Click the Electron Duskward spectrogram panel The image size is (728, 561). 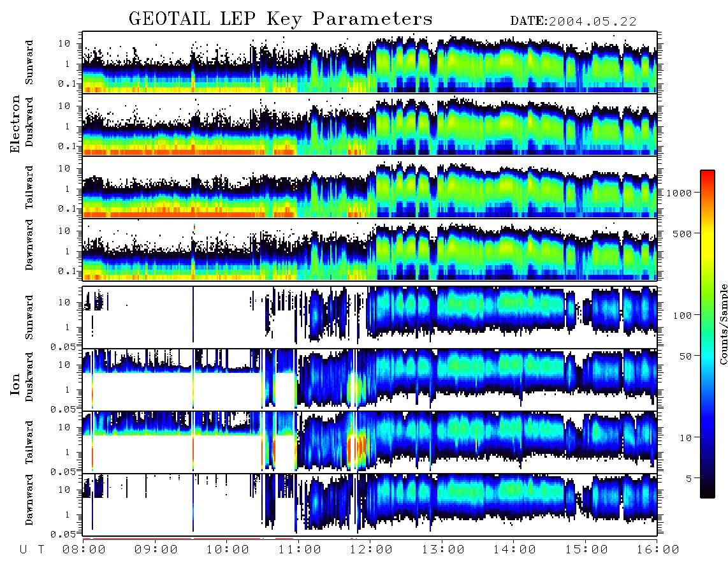[370, 124]
